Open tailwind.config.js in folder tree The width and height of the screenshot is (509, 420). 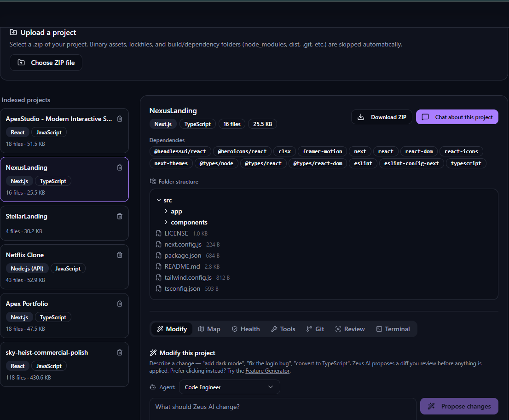pos(188,277)
